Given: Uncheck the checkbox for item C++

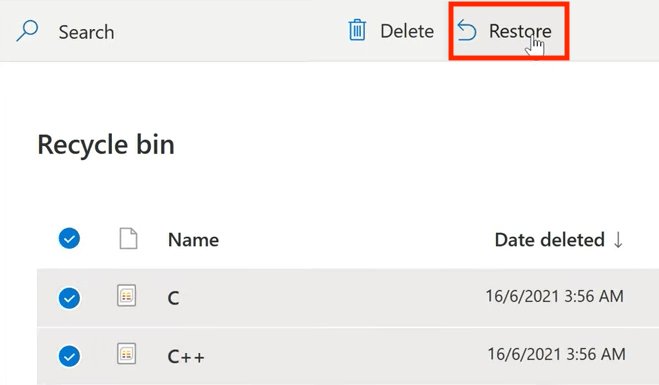Looking at the screenshot, I should [x=69, y=356].
